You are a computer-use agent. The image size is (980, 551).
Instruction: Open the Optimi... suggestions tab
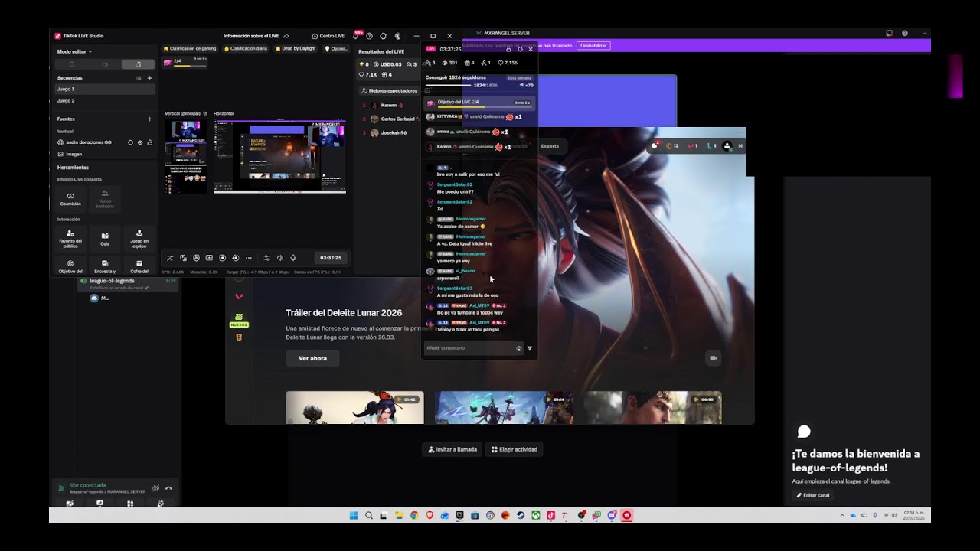335,48
